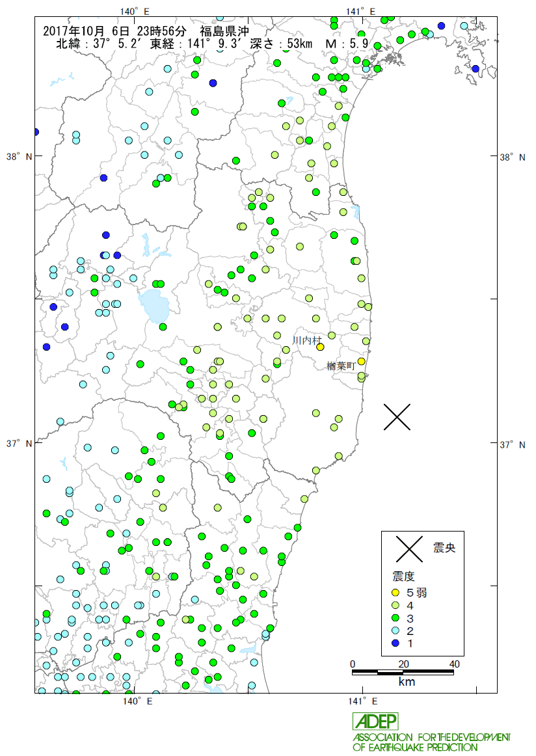Click the top 141° E axis label
This screenshot has height=756, width=536.
point(360,12)
